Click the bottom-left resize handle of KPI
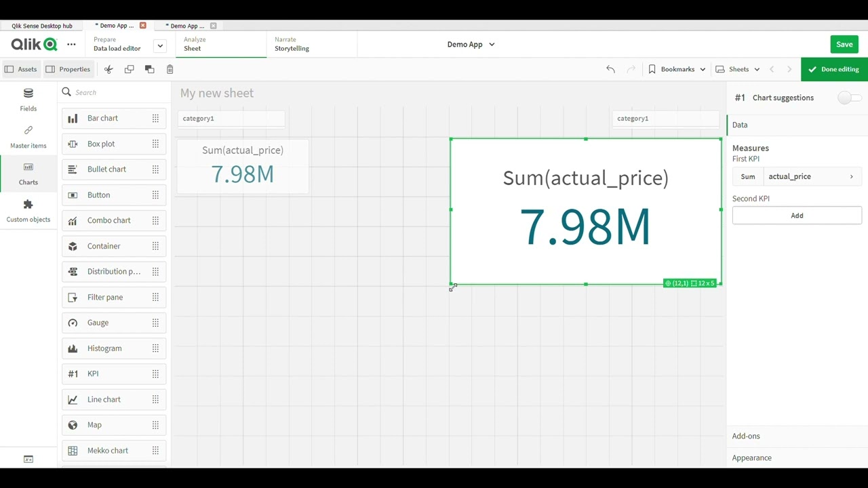 tap(451, 285)
